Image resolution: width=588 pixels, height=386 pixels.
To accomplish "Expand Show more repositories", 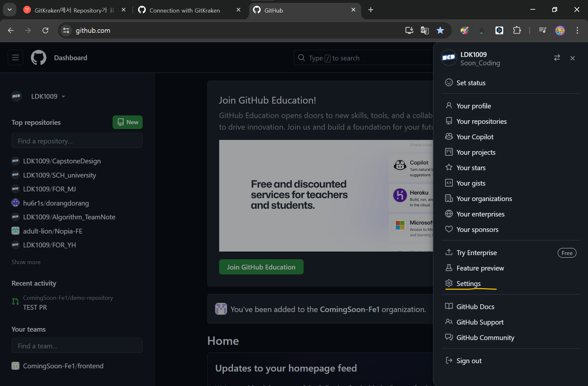I will (x=26, y=262).
